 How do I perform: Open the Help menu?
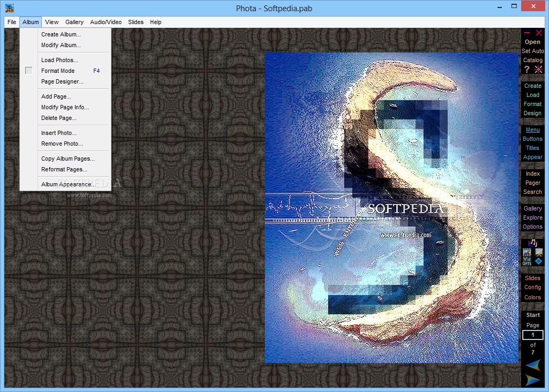pyautogui.click(x=156, y=22)
